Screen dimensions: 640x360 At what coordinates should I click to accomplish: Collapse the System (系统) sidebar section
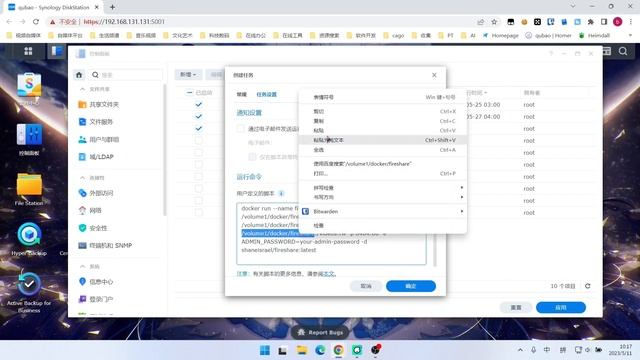click(82, 267)
